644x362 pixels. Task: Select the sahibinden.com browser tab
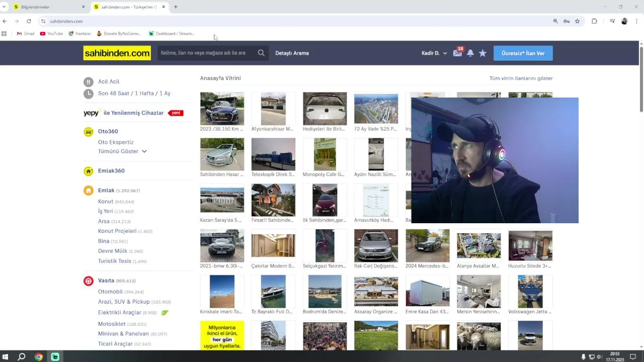pyautogui.click(x=130, y=7)
